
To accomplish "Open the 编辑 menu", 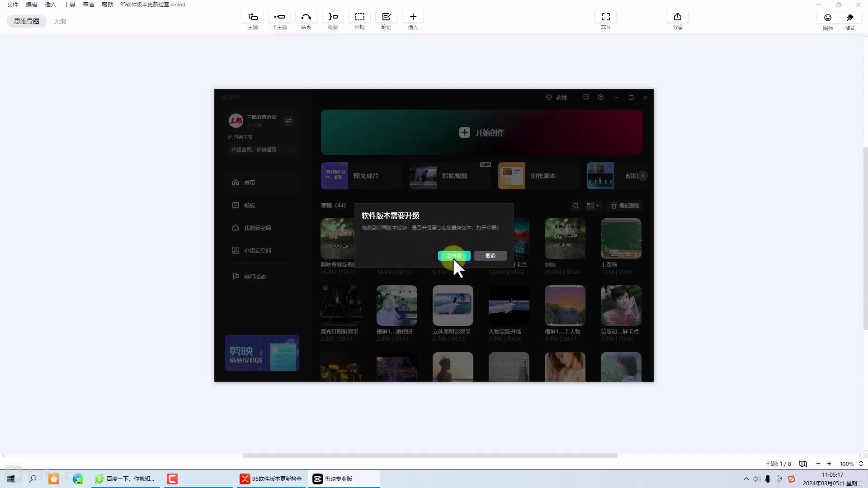I will point(32,5).
